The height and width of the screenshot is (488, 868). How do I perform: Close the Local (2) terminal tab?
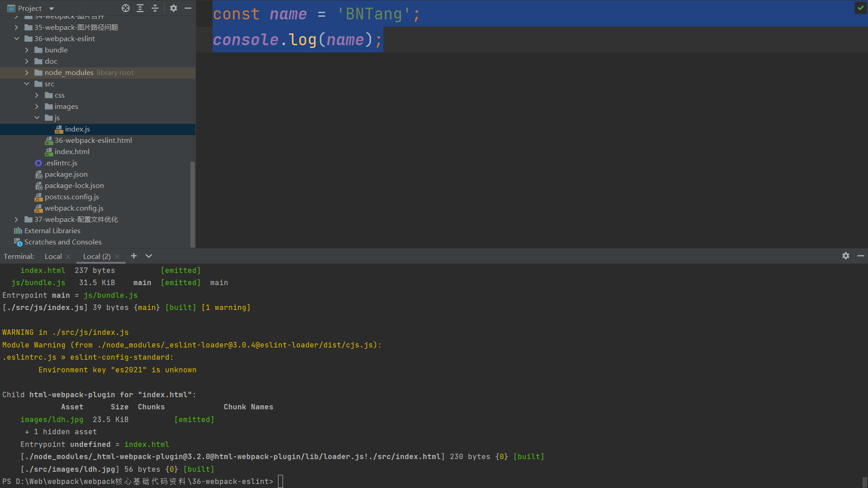(x=117, y=257)
